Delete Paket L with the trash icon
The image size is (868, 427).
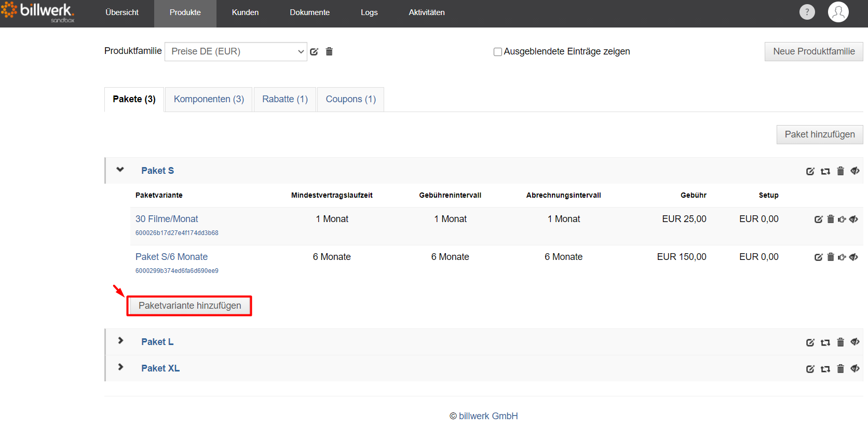tap(840, 342)
